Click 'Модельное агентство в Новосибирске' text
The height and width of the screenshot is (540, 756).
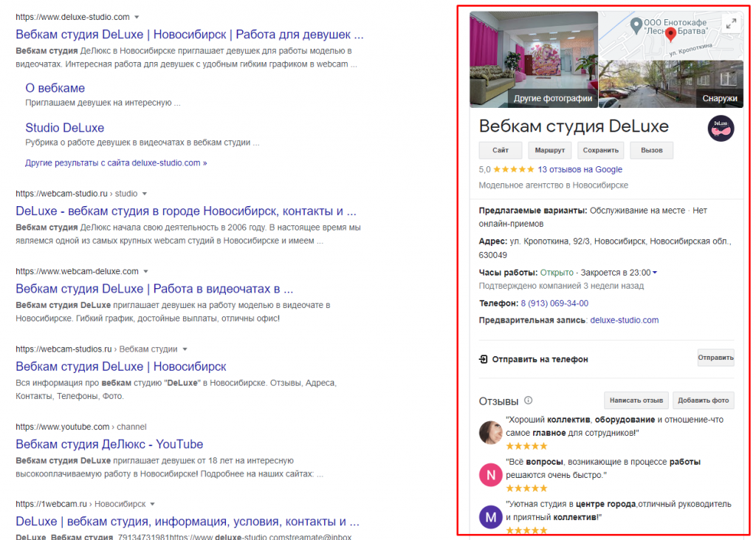[554, 185]
